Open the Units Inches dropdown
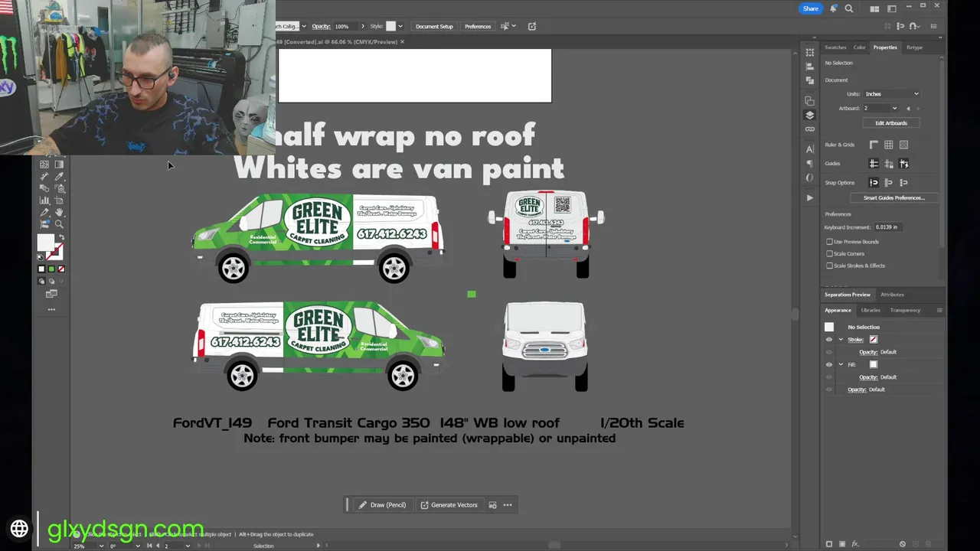Viewport: 980px width, 551px height. tap(892, 93)
